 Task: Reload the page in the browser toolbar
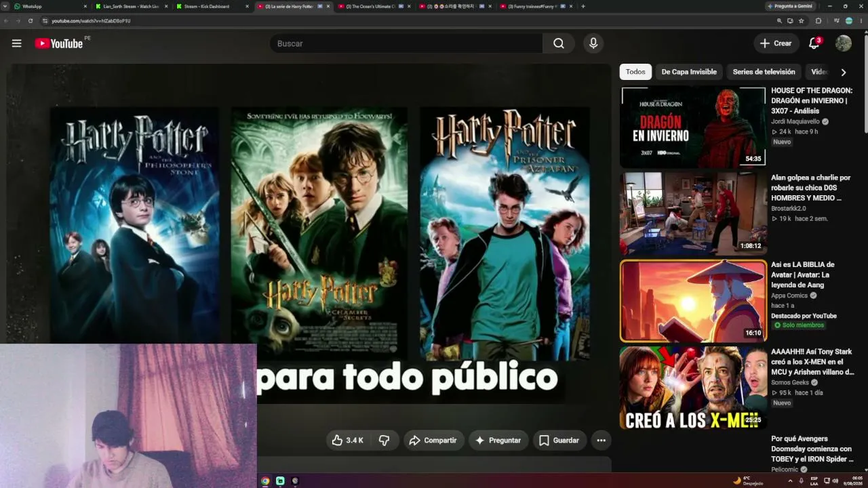pyautogui.click(x=31, y=21)
